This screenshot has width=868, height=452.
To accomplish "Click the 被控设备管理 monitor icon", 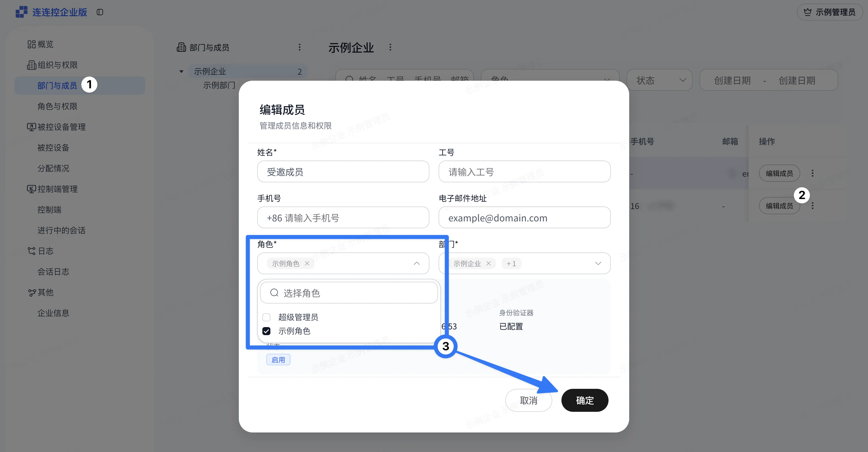I will [31, 127].
